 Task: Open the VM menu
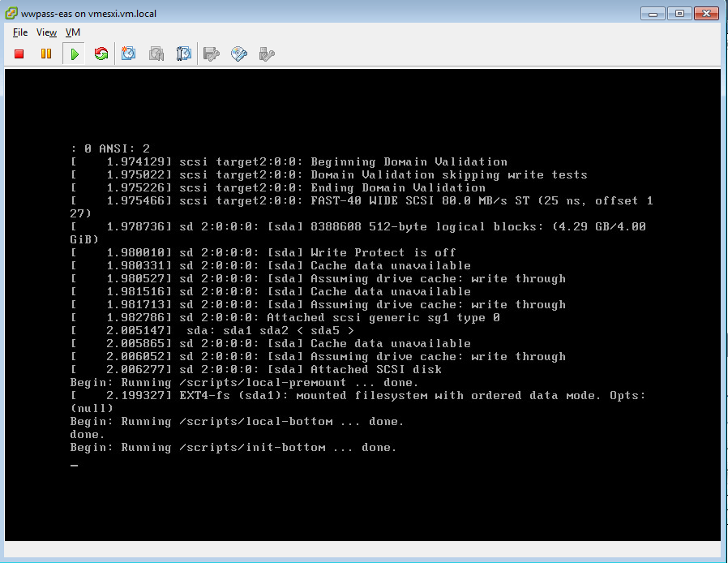click(x=72, y=32)
